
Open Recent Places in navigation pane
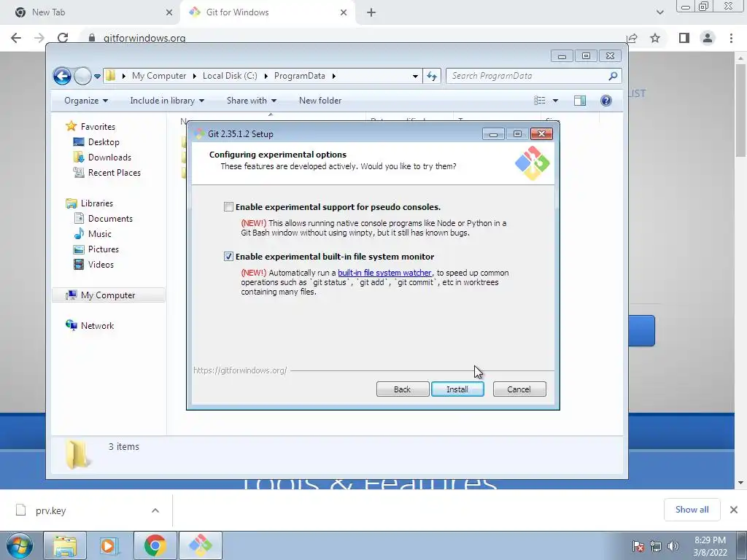114,172
